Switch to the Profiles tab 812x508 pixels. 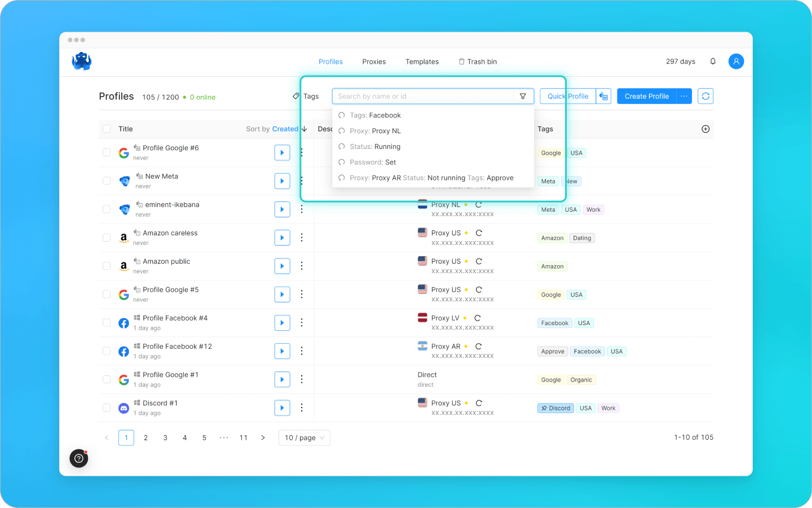pyautogui.click(x=330, y=62)
